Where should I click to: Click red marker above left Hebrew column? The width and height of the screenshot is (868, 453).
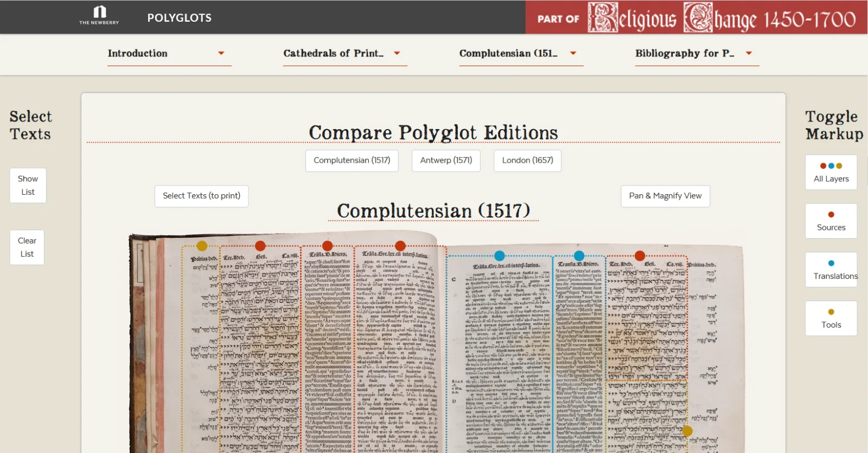coord(260,246)
